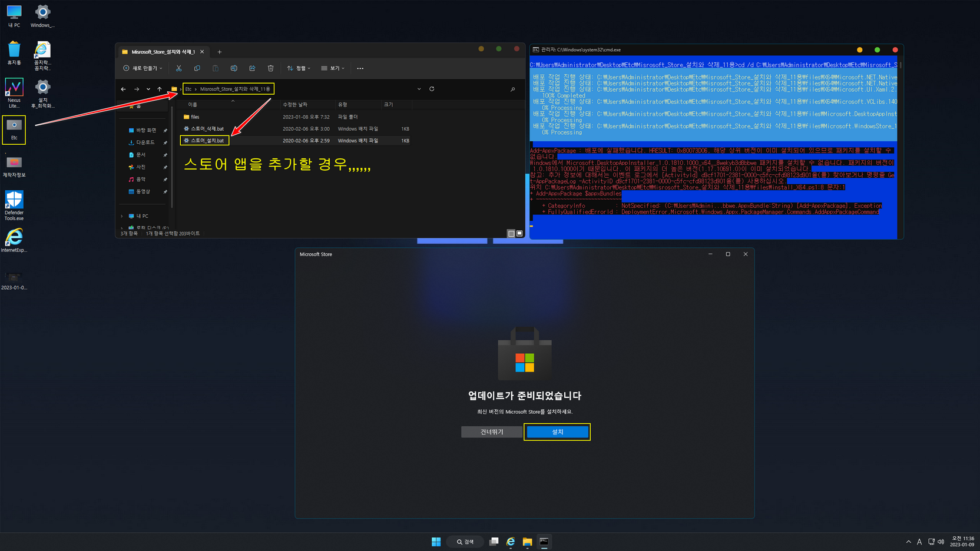Image resolution: width=980 pixels, height=551 pixels.
Task: Select the files folder row
Action: (296, 117)
